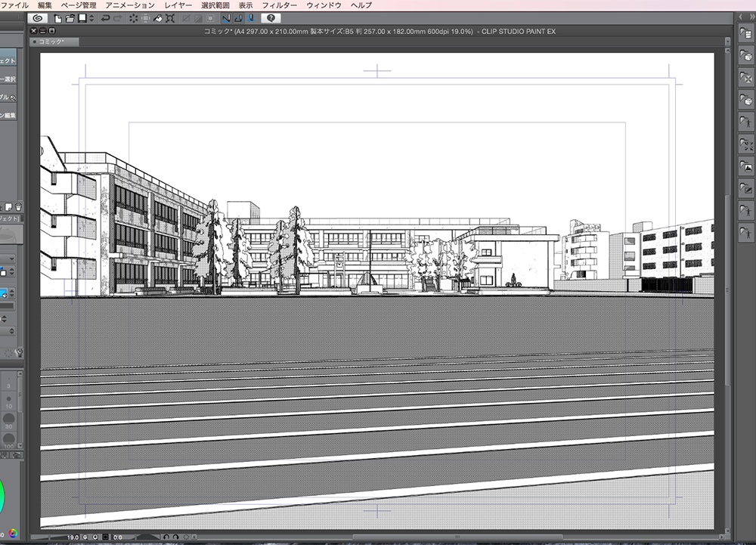Toggle Snap to Grid
This screenshot has width=756, height=545.
point(251,18)
